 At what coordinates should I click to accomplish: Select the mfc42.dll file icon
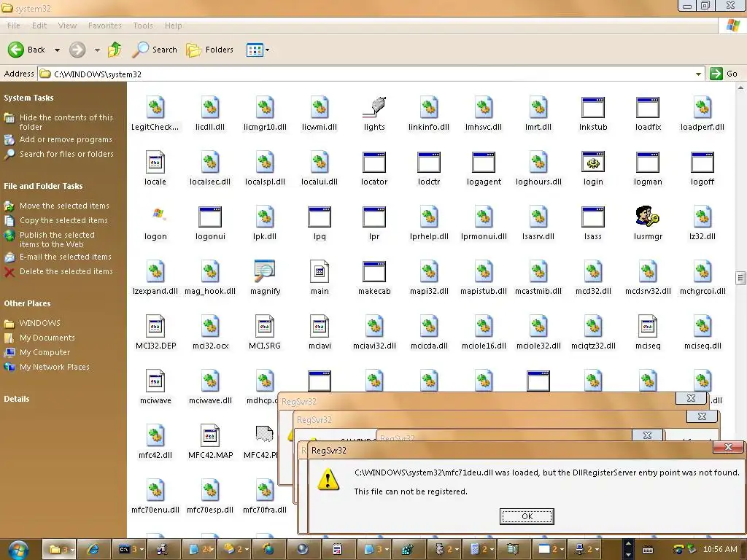click(x=155, y=436)
